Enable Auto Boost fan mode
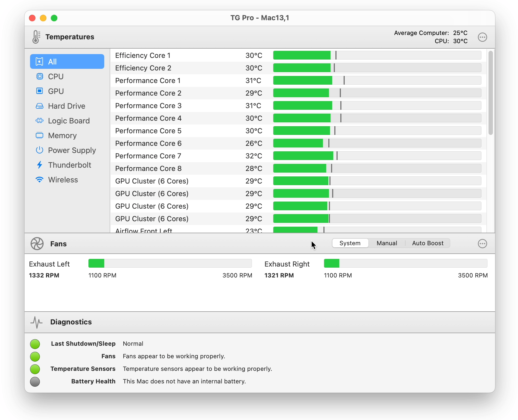 pos(427,243)
